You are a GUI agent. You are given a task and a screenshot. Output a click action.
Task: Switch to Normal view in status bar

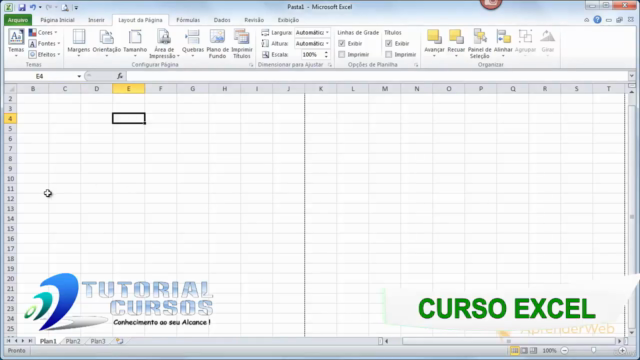[515, 351]
